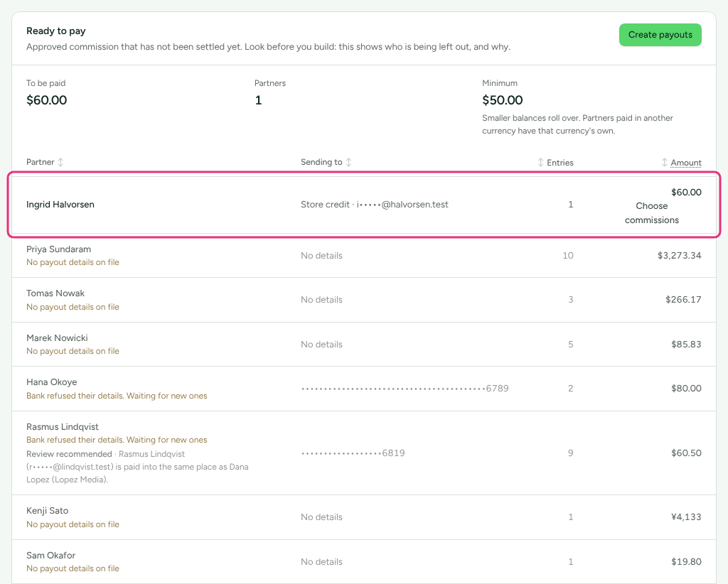Click No details in Kenji Sato's row
The image size is (728, 584).
coord(321,517)
